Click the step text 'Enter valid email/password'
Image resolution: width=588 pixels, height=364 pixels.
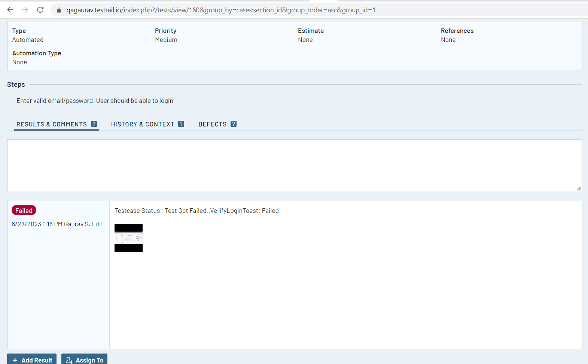point(95,101)
